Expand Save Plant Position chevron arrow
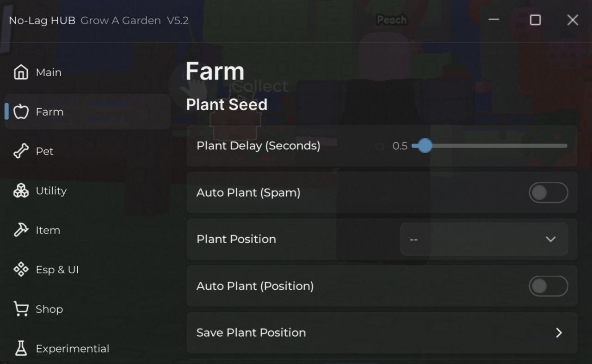This screenshot has height=364, width=592. coord(559,333)
